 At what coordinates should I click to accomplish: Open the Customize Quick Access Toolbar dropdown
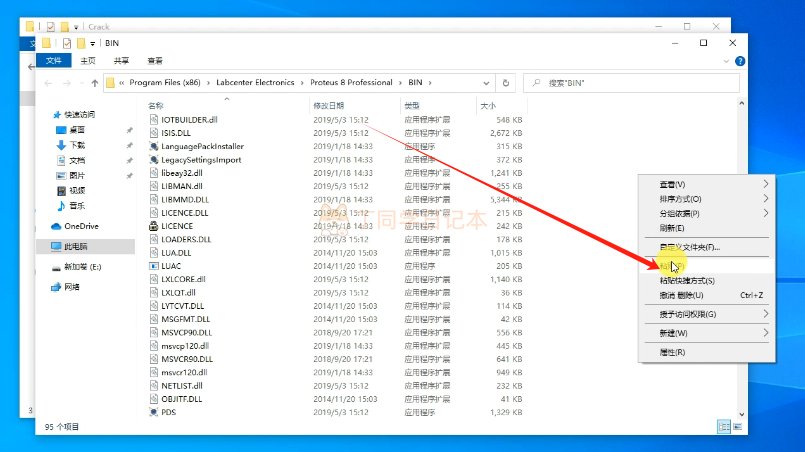click(93, 44)
